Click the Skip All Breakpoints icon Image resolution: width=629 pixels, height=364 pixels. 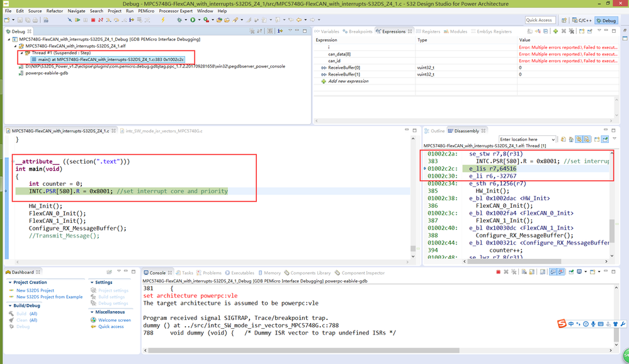(x=69, y=20)
